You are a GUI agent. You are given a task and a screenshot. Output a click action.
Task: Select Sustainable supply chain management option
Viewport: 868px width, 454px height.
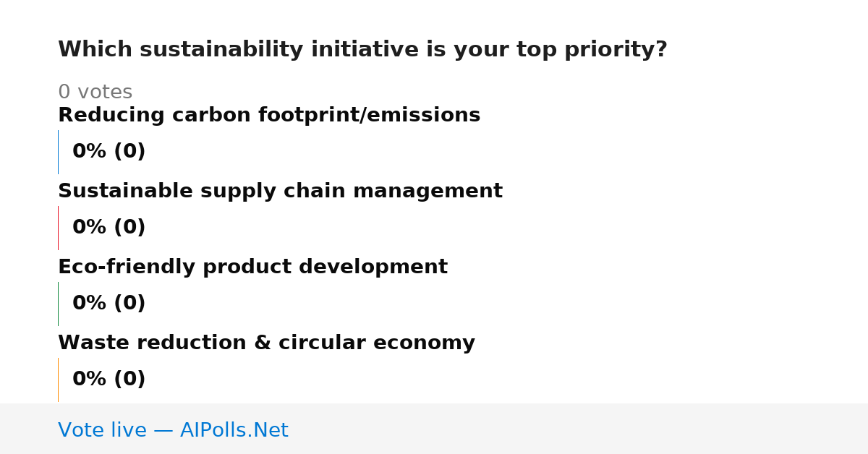(280, 192)
